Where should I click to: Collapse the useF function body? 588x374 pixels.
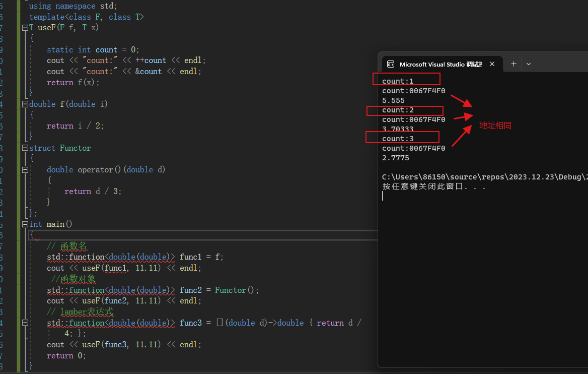pos(25,27)
